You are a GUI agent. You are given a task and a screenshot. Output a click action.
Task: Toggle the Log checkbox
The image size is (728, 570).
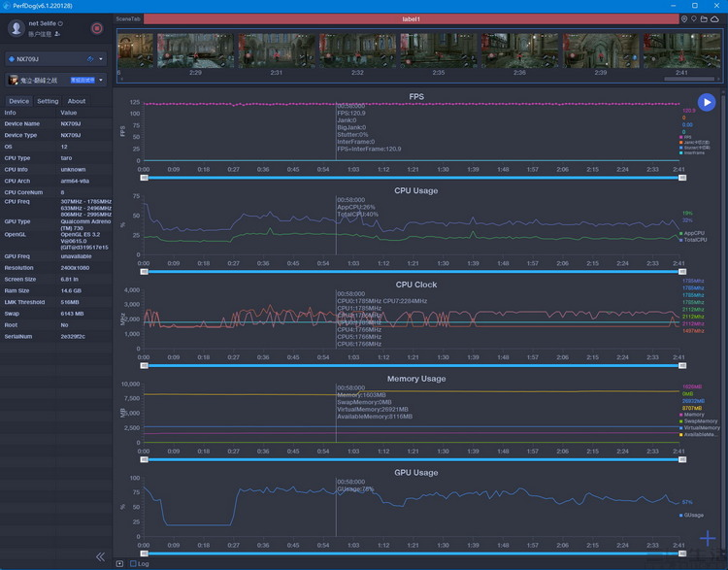click(133, 563)
